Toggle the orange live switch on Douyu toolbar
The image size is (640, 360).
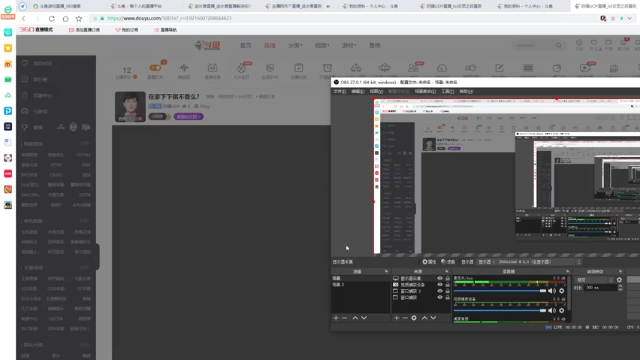(x=155, y=68)
